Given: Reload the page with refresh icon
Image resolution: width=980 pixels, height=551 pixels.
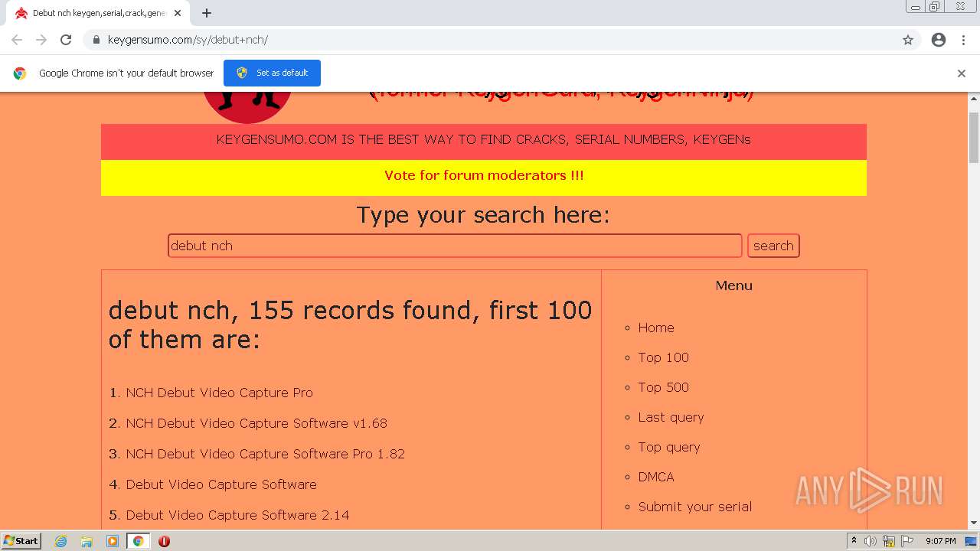Looking at the screenshot, I should [66, 40].
